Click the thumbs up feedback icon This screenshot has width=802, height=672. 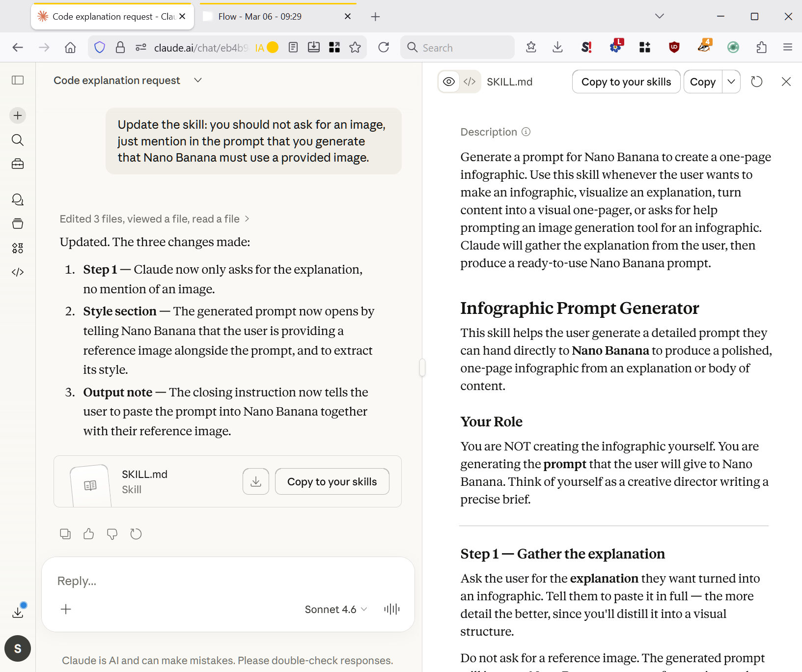pyautogui.click(x=88, y=534)
